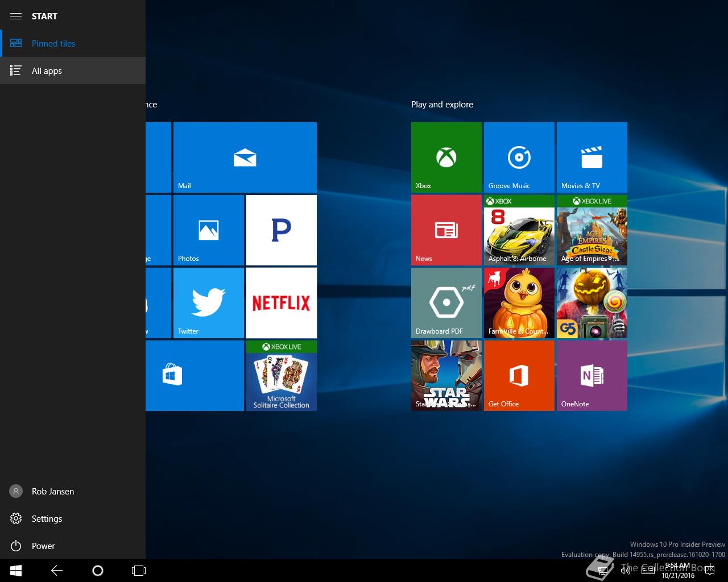Open the Netflix tile
This screenshot has height=582, width=728.
(282, 303)
